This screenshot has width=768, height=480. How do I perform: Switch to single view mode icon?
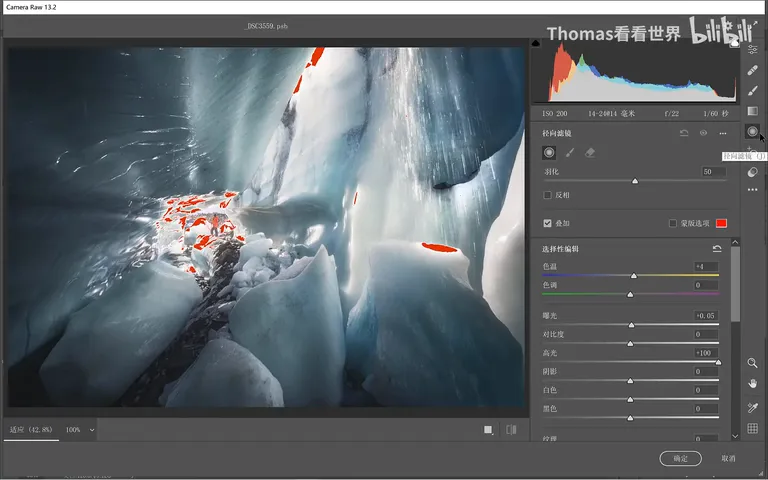coord(488,430)
